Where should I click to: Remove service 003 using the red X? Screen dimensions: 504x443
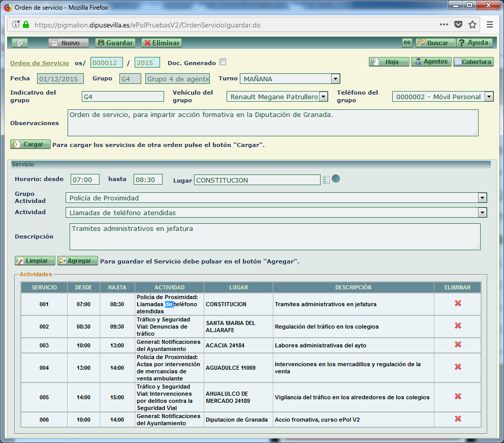[x=458, y=345]
